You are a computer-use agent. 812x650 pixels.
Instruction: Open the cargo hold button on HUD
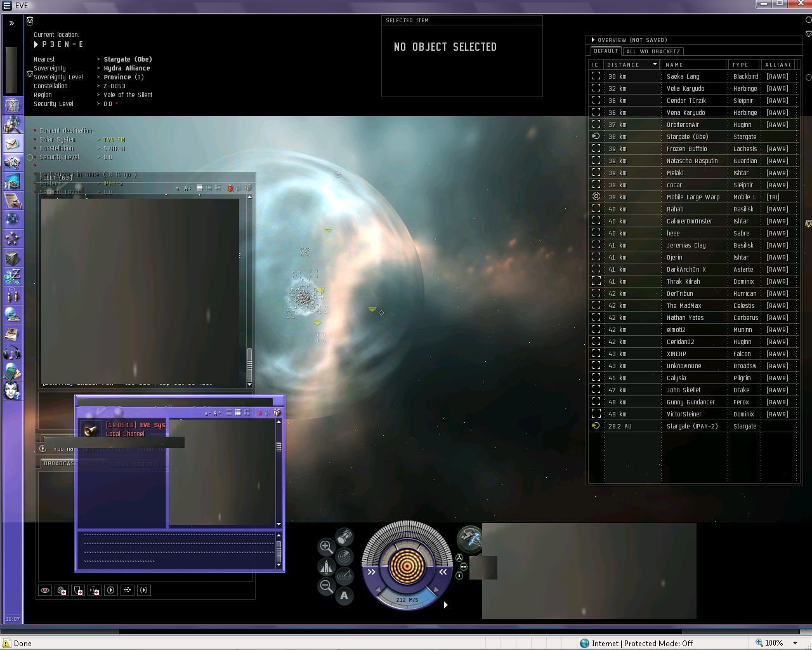click(344, 538)
